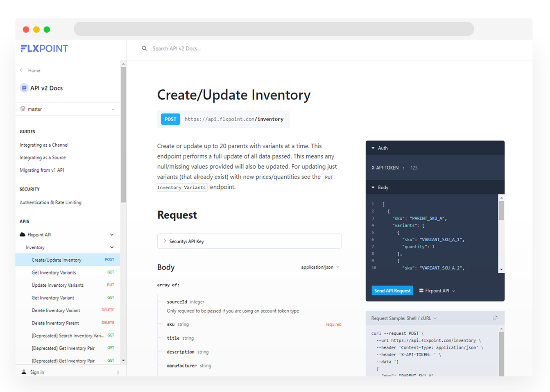Click the manufacturer string field
Image resolution: width=550 pixels, height=392 pixels.
tap(189, 366)
